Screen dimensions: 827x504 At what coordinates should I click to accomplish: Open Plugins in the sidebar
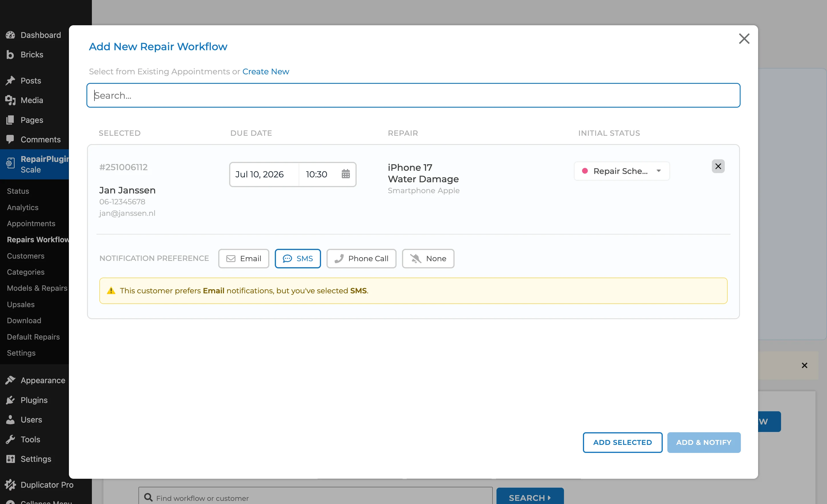click(34, 400)
